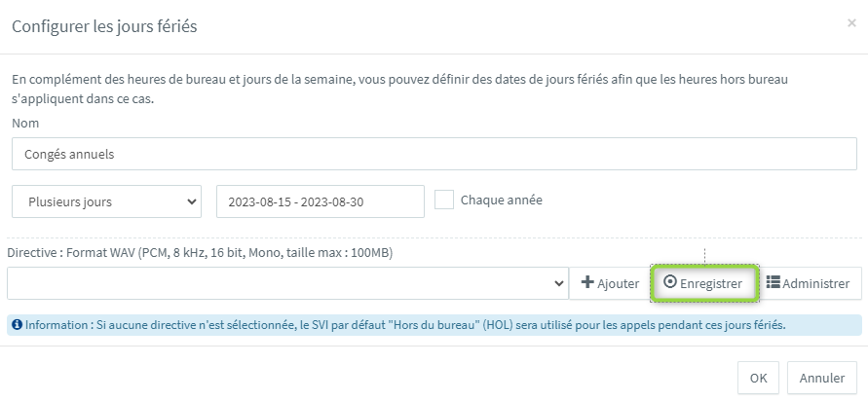This screenshot has width=868, height=401.
Task: Click the Nom field containing Congés annuels
Action: [434, 154]
